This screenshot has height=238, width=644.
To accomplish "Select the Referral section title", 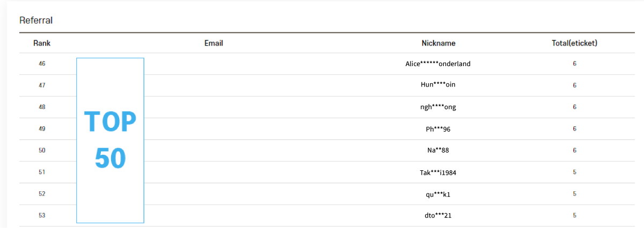I will point(36,20).
